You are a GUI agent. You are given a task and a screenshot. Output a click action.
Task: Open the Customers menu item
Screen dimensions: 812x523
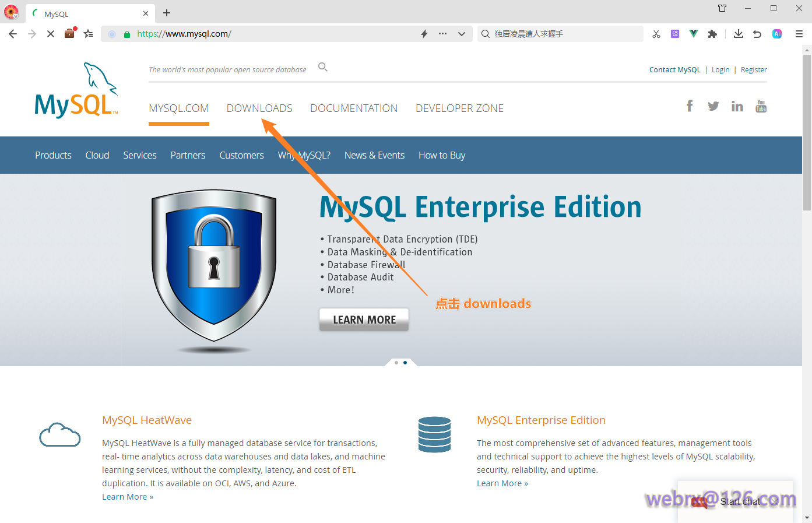[x=241, y=155]
